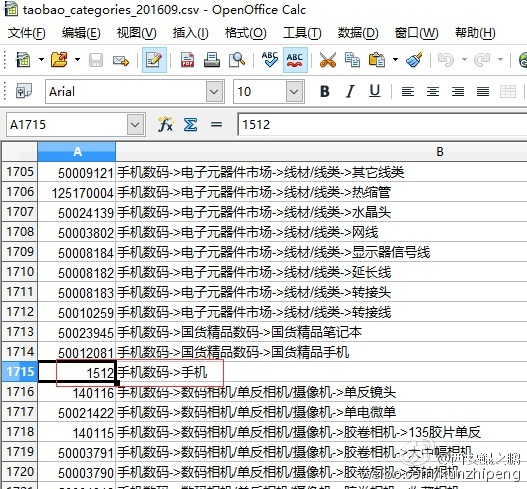
Task: Open the 窗口(W) menu
Action: [416, 33]
